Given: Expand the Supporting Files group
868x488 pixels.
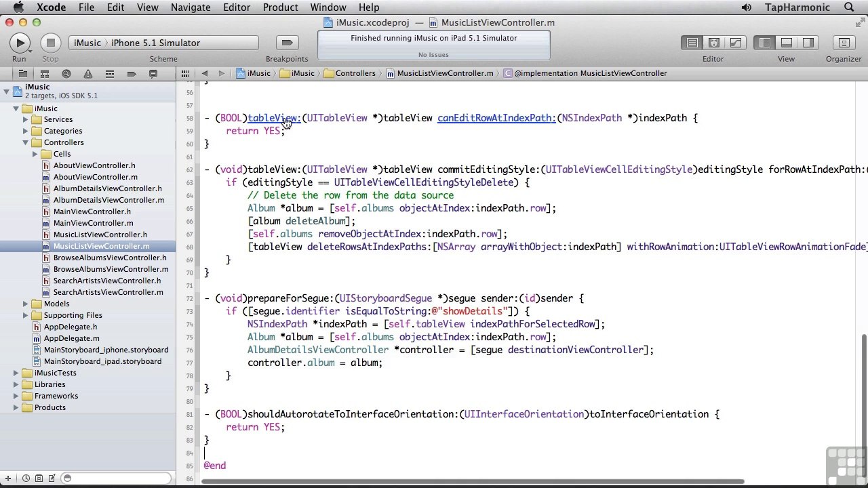Looking at the screenshot, I should click(x=26, y=316).
